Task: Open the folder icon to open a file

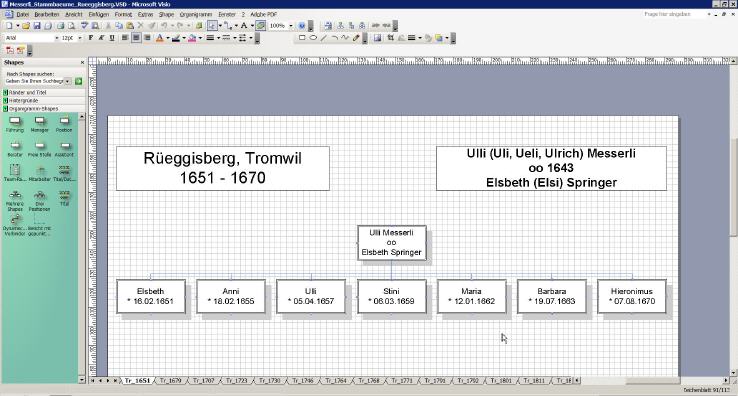Action: tap(26, 25)
